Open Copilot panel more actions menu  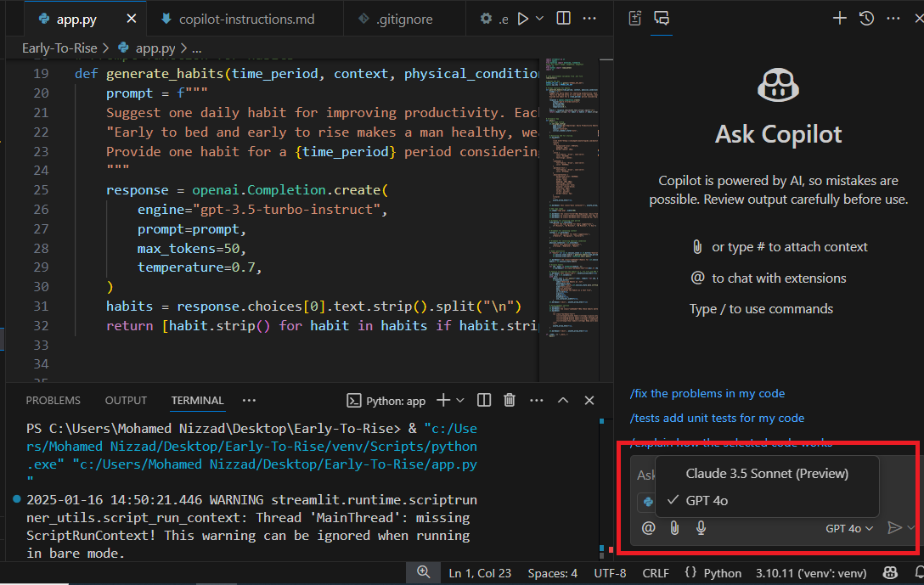coord(893,19)
